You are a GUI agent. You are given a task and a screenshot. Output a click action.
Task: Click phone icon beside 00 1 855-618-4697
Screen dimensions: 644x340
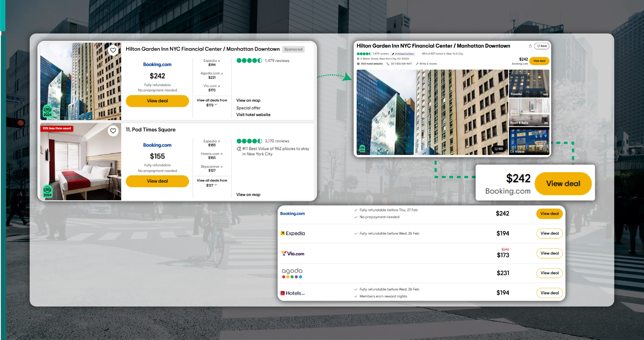click(x=388, y=64)
